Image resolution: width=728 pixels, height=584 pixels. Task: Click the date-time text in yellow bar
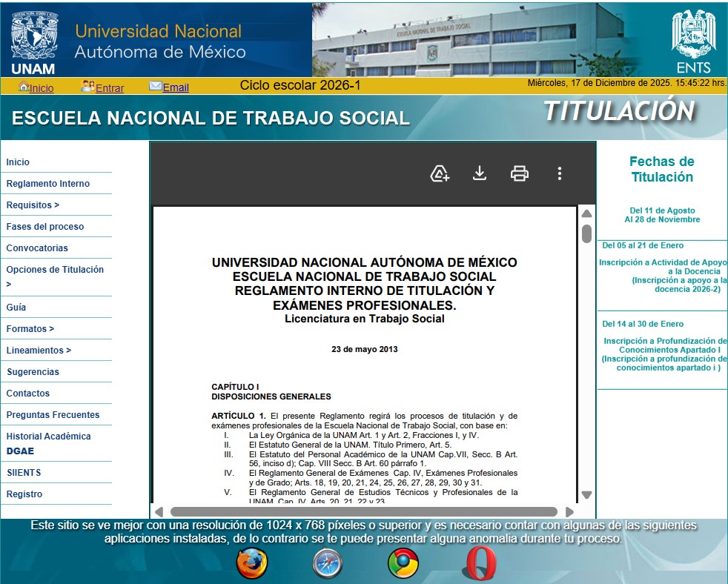pyautogui.click(x=626, y=83)
